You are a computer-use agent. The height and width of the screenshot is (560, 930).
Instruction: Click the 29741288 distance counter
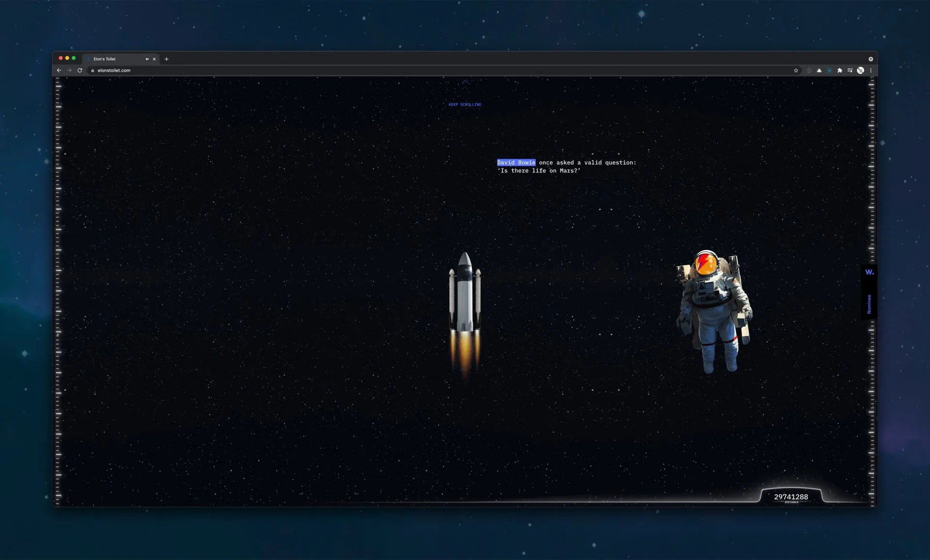[791, 497]
